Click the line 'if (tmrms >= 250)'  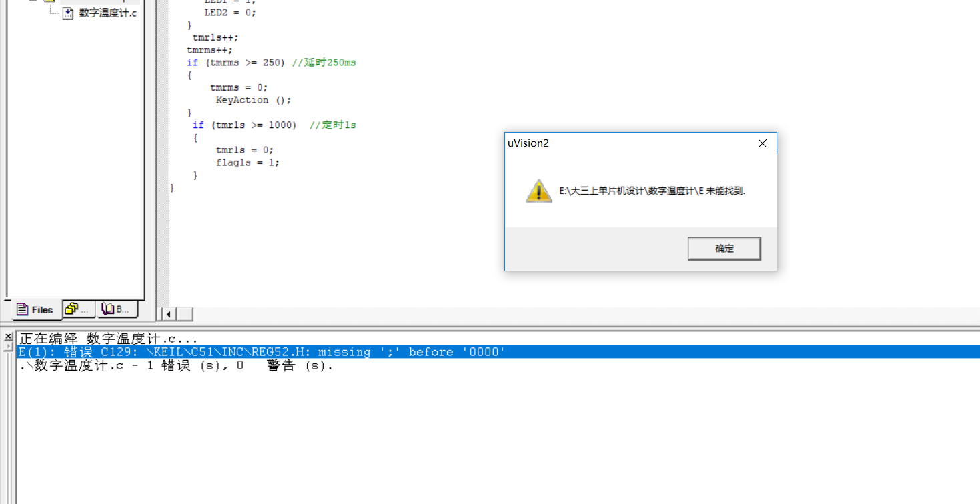click(x=236, y=63)
